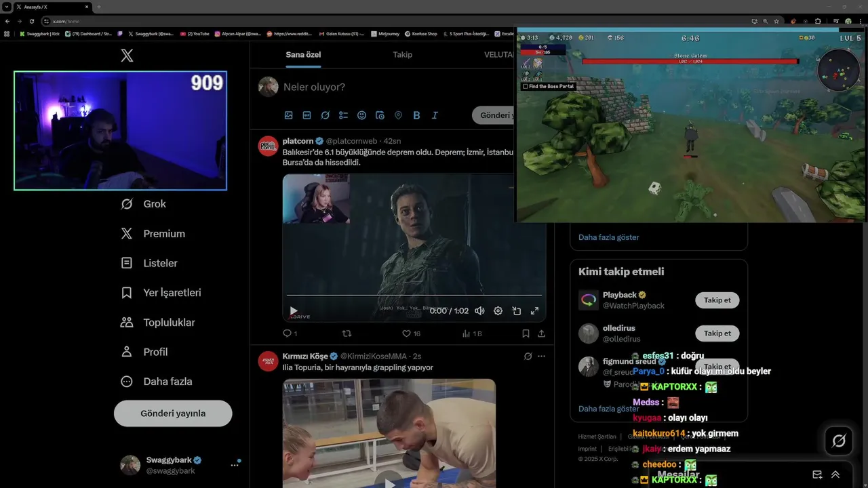
Task: Compose a new message in Mesajlar drawer
Action: pyautogui.click(x=817, y=474)
